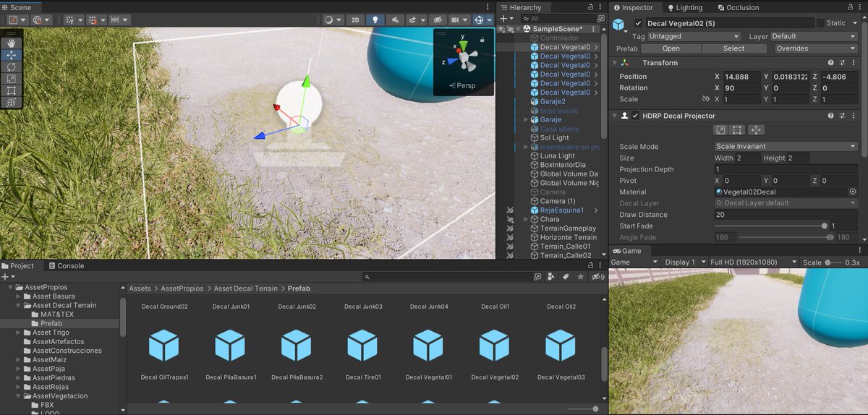Open HDRP Decal Projector presets icon

843,116
